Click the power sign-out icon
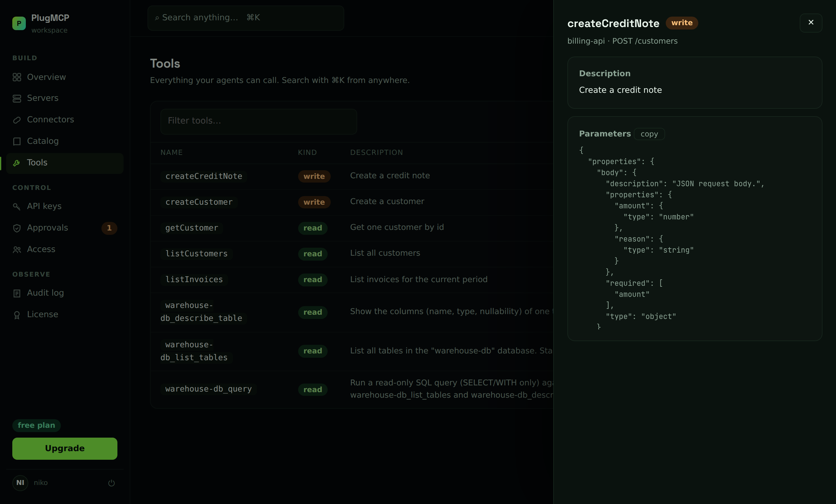The image size is (836, 504). click(x=111, y=483)
